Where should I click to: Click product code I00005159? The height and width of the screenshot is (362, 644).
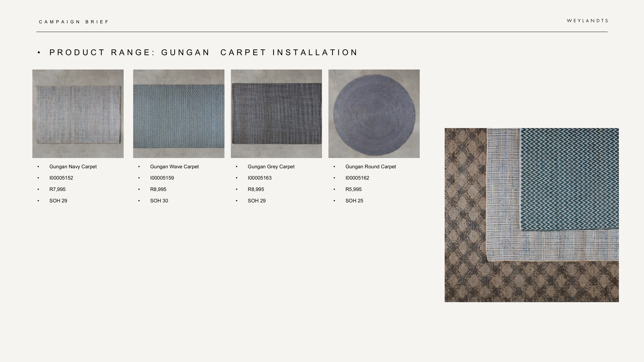pyautogui.click(x=162, y=178)
